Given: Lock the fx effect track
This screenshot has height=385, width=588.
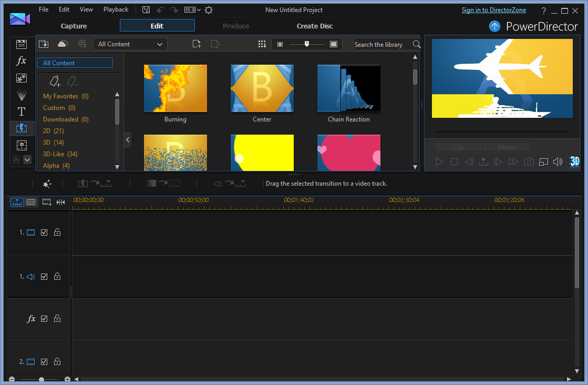Looking at the screenshot, I should tap(57, 318).
